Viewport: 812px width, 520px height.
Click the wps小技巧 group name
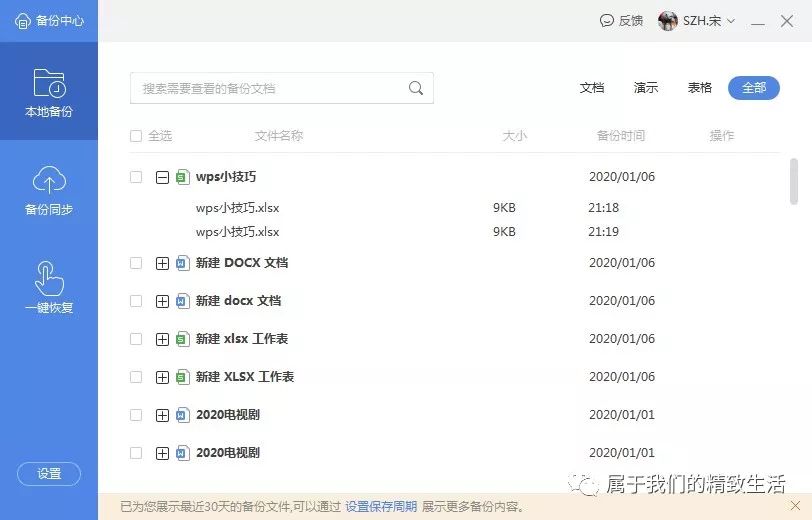coord(226,177)
